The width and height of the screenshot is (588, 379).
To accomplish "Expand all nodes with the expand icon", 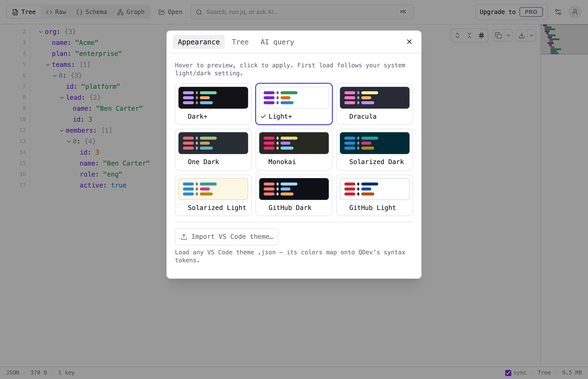I will (457, 35).
